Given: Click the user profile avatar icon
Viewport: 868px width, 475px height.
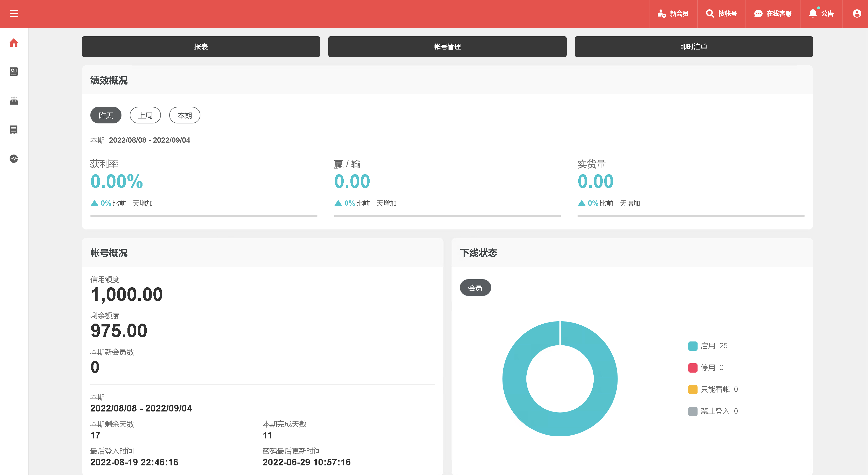Looking at the screenshot, I should pyautogui.click(x=857, y=13).
